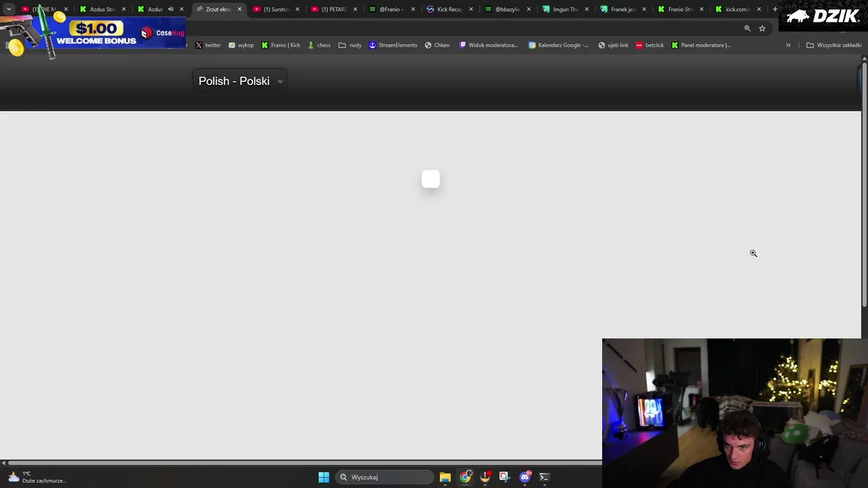Switch to the kick.com tab

point(737,9)
